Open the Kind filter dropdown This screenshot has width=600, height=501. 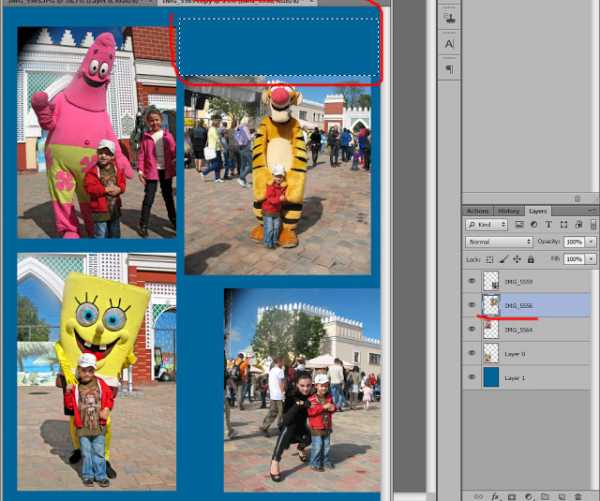(x=488, y=226)
